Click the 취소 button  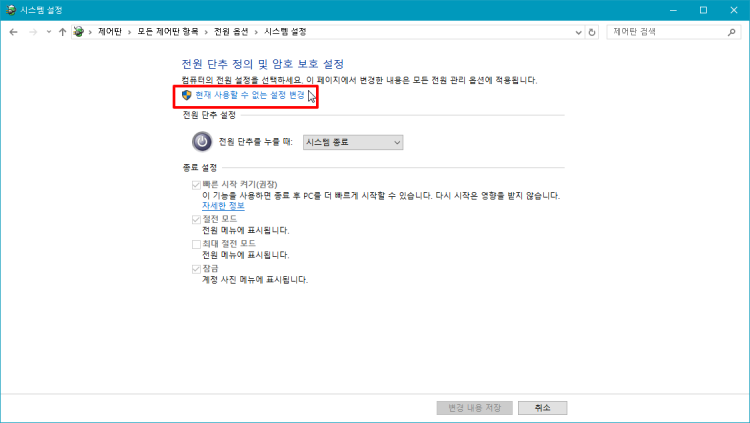tap(543, 408)
